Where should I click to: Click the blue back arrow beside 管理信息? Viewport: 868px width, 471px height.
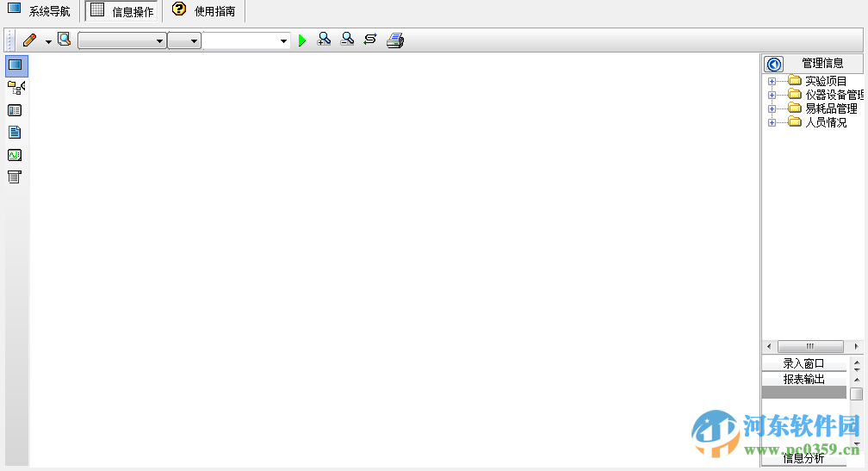click(774, 65)
